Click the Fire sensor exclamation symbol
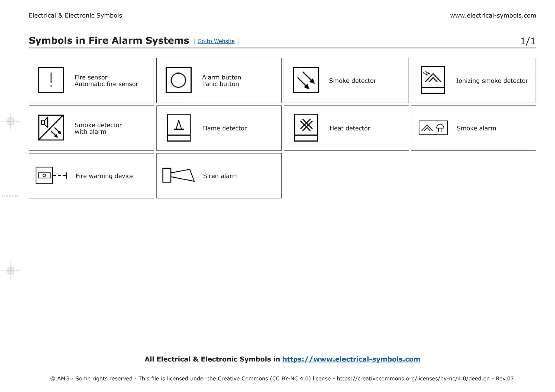The image size is (555, 392). click(x=51, y=80)
